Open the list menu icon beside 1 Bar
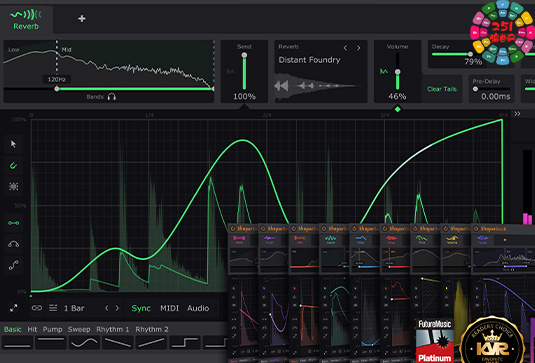Image resolution: width=535 pixels, height=363 pixels. pos(53,308)
